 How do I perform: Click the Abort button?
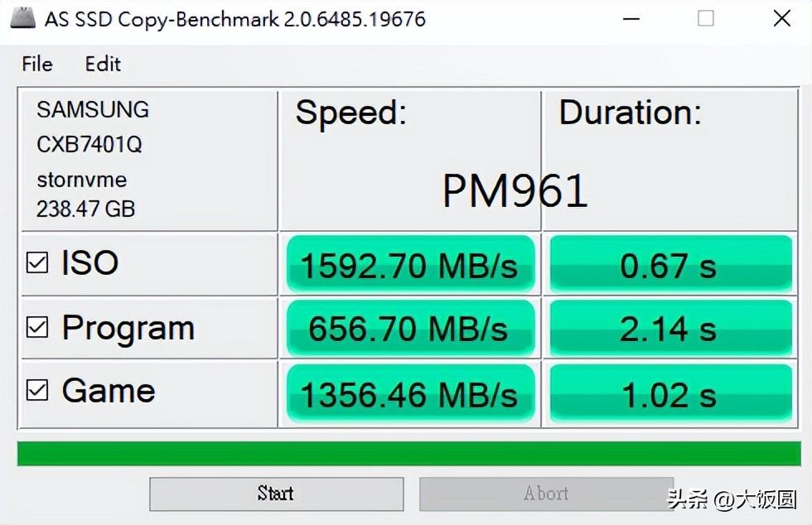(546, 494)
